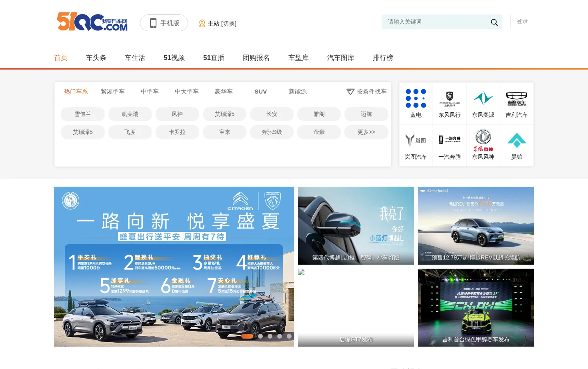Open the 车生活 menu item
Image resolution: width=588 pixels, height=369 pixels.
pyautogui.click(x=135, y=58)
